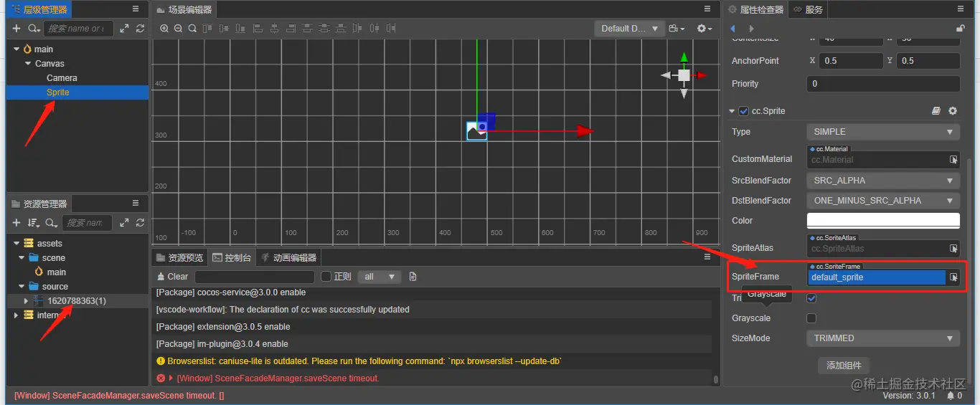980x405 pixels.
Task: Switch to the 服务 tab
Action: 808,9
